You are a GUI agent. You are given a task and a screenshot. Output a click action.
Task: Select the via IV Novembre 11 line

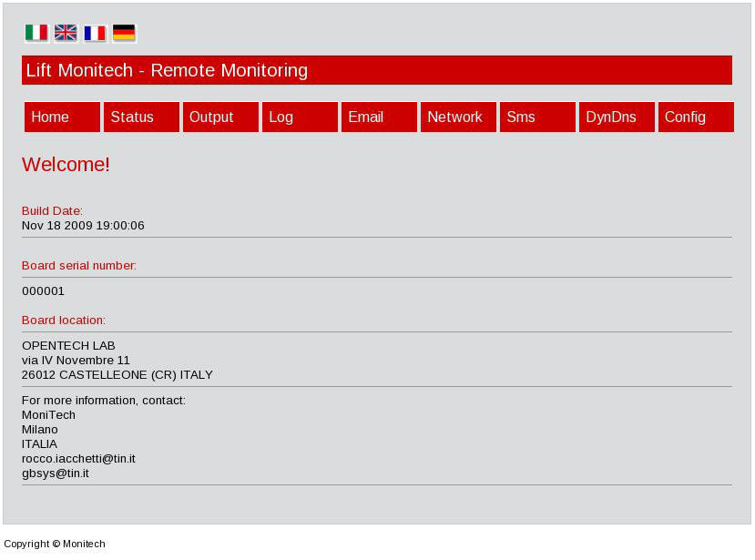pyautogui.click(x=76, y=361)
